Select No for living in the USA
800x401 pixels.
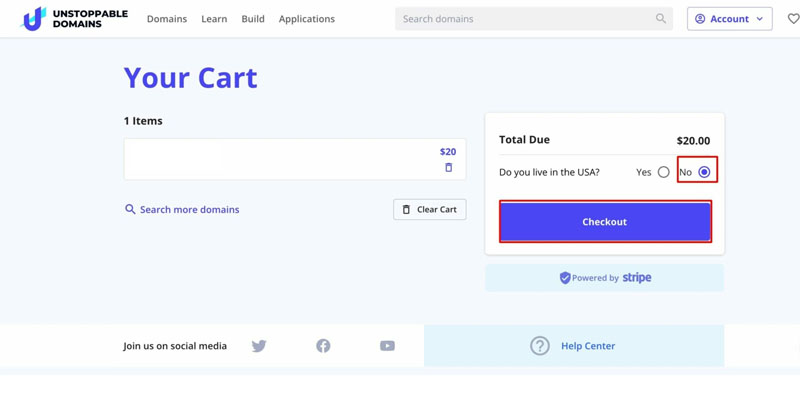[704, 172]
